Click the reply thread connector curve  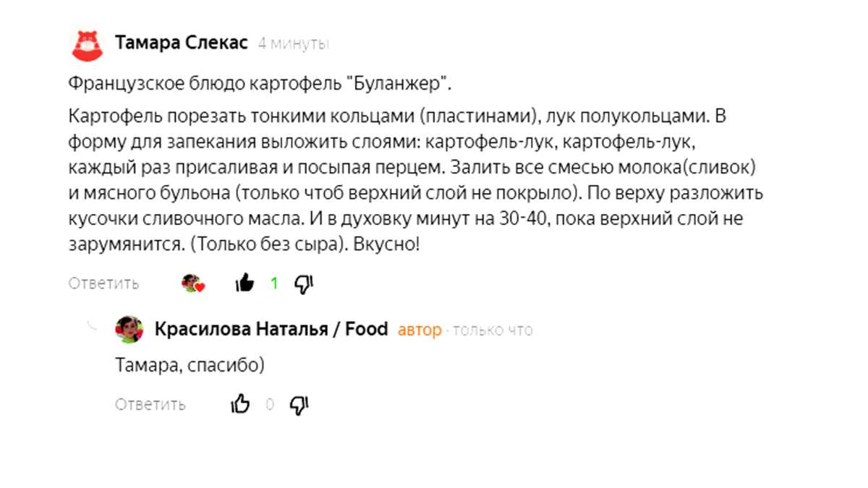point(92,325)
